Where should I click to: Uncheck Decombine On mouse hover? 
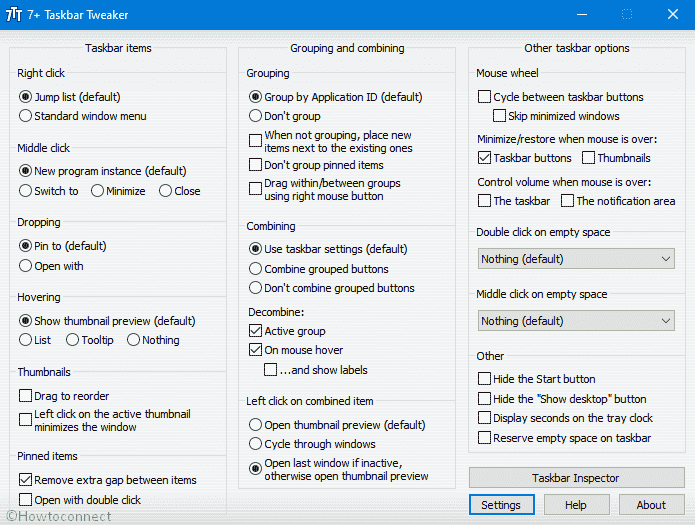[255, 350]
